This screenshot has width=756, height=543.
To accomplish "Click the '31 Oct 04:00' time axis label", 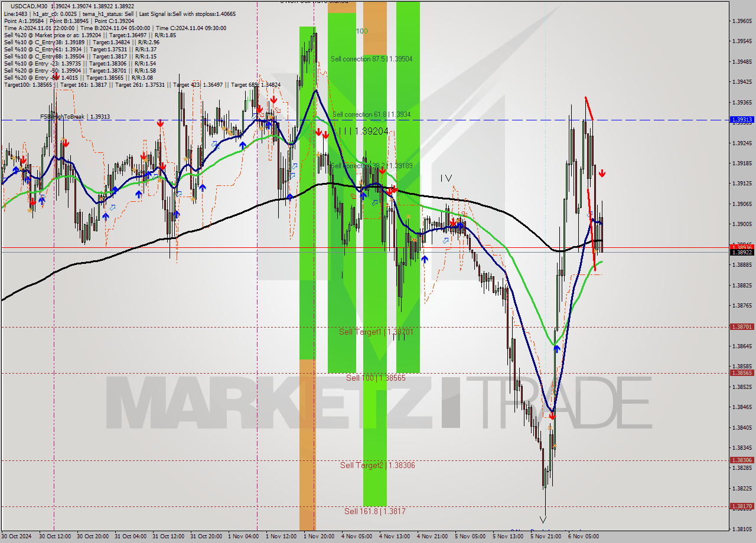I will 131,537.
